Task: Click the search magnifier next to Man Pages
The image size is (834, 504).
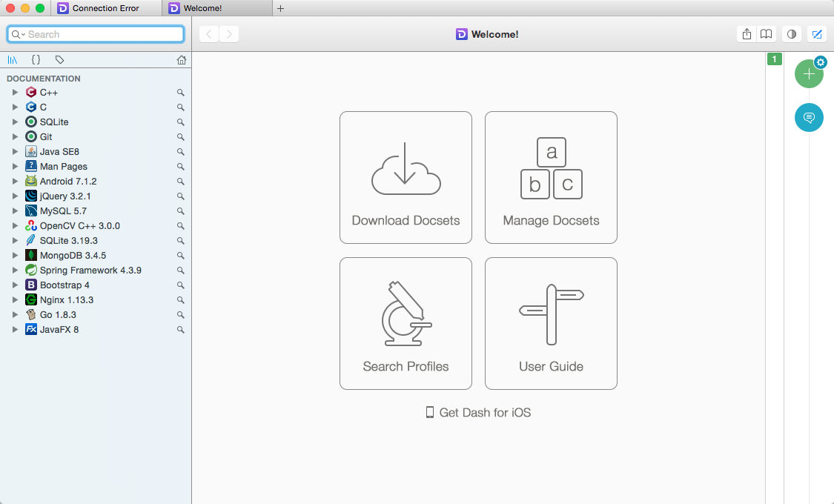Action: [181, 167]
